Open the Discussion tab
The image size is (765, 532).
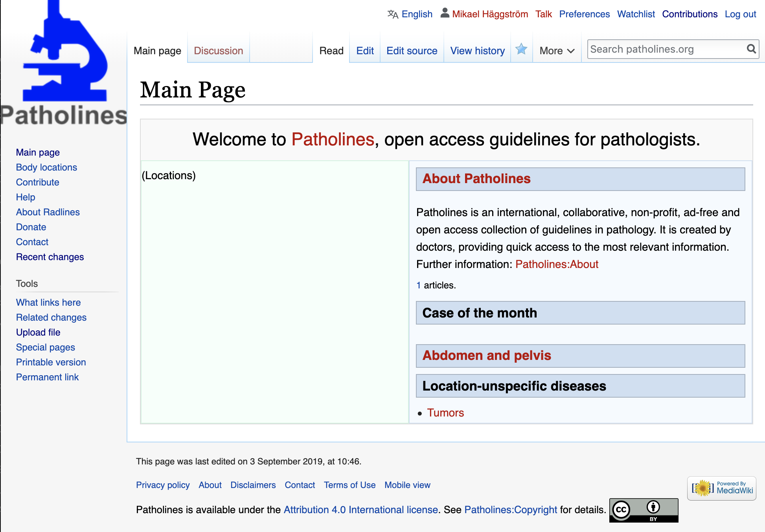[x=219, y=51]
